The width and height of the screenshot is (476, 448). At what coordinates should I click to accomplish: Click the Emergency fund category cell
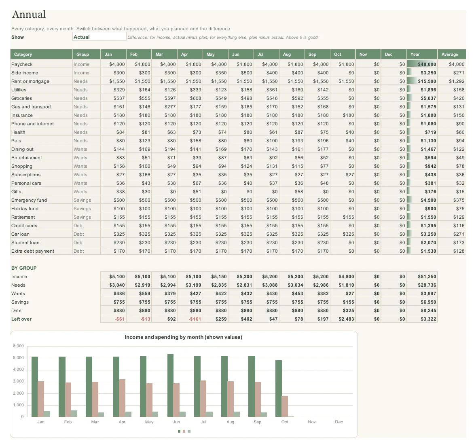(41, 200)
